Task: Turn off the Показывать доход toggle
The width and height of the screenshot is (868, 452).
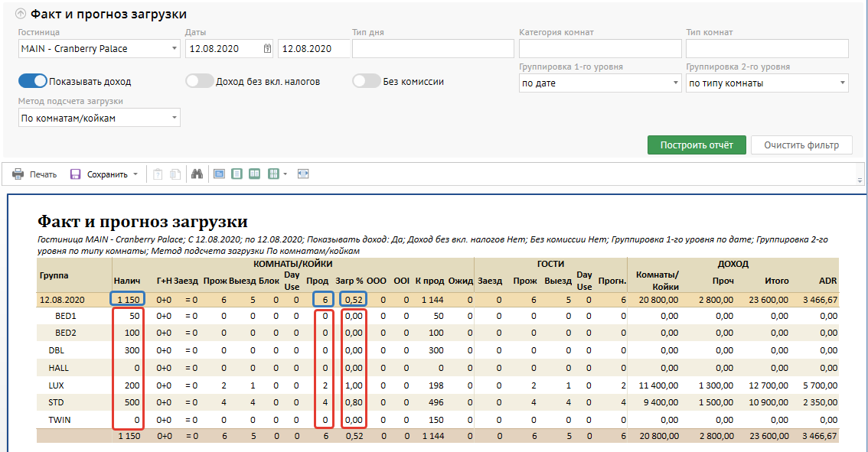Action: point(33,81)
